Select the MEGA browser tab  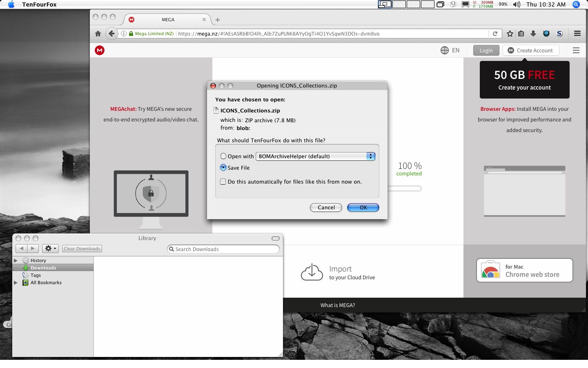coord(168,20)
